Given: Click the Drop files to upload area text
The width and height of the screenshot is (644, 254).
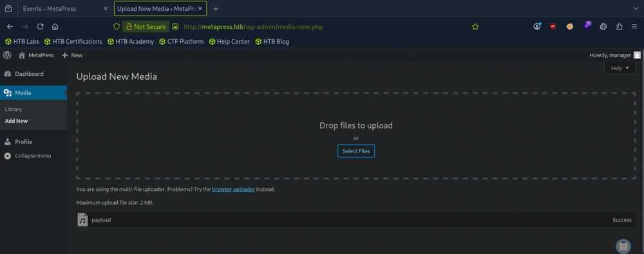Looking at the screenshot, I should click(x=356, y=125).
